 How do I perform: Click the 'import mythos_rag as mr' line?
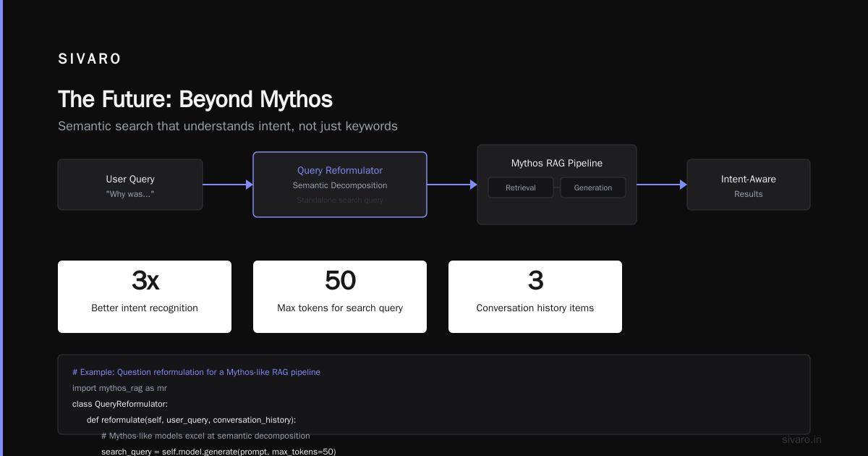119,388
